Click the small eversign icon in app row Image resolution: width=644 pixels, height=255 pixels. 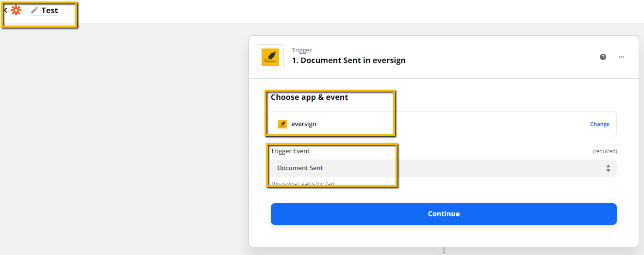pyautogui.click(x=282, y=124)
